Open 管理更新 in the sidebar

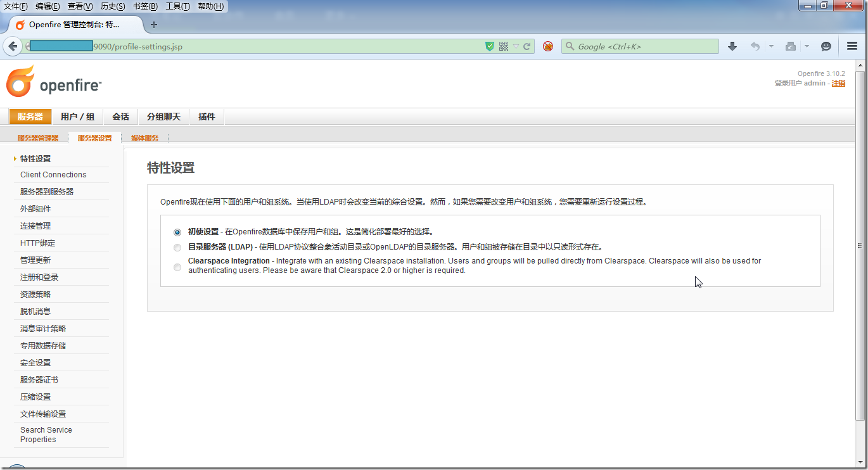(35, 260)
